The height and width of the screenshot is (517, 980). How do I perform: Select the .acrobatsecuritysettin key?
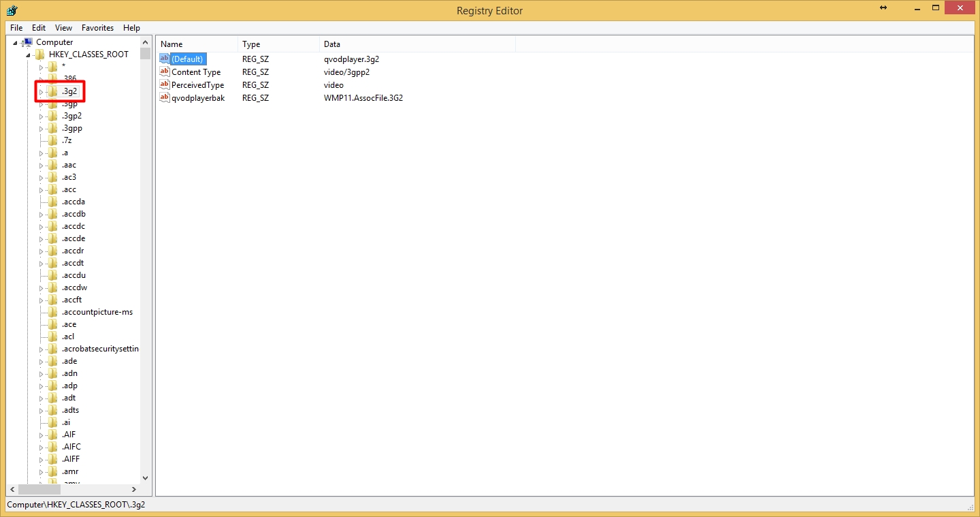(x=100, y=349)
